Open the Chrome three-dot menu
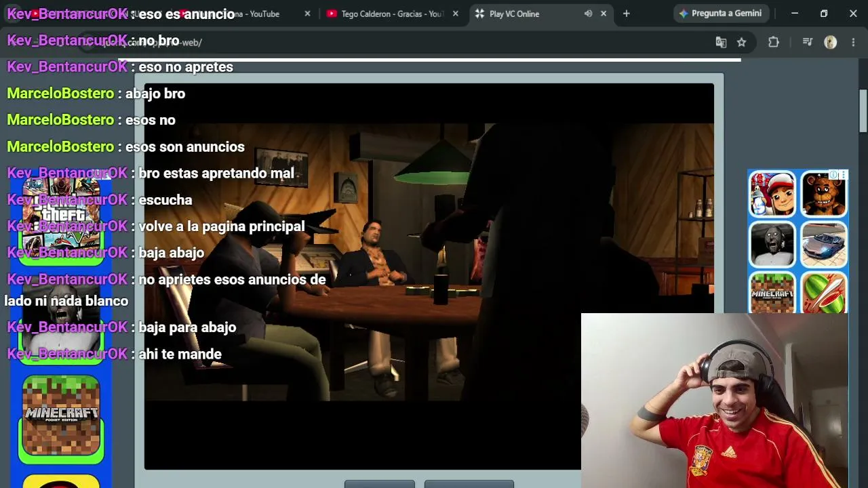This screenshot has width=868, height=488. (853, 42)
